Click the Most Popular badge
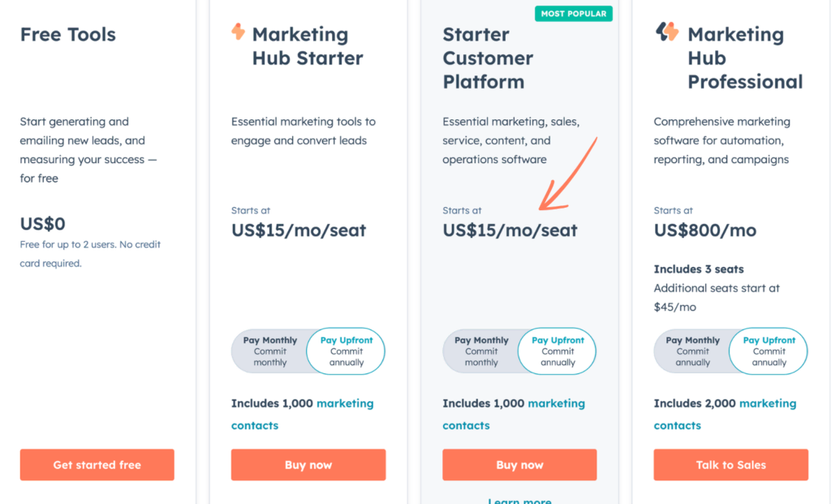831x504 pixels. coord(572,14)
